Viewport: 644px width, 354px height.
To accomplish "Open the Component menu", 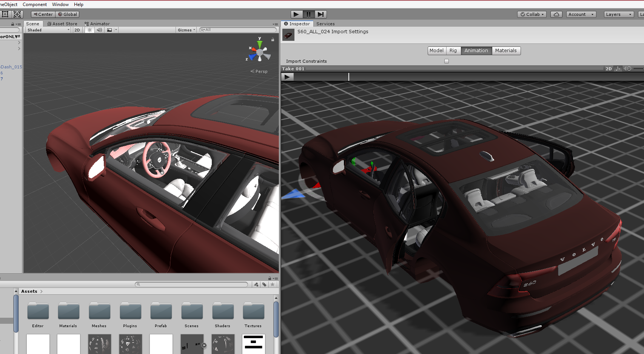I will point(35,5).
